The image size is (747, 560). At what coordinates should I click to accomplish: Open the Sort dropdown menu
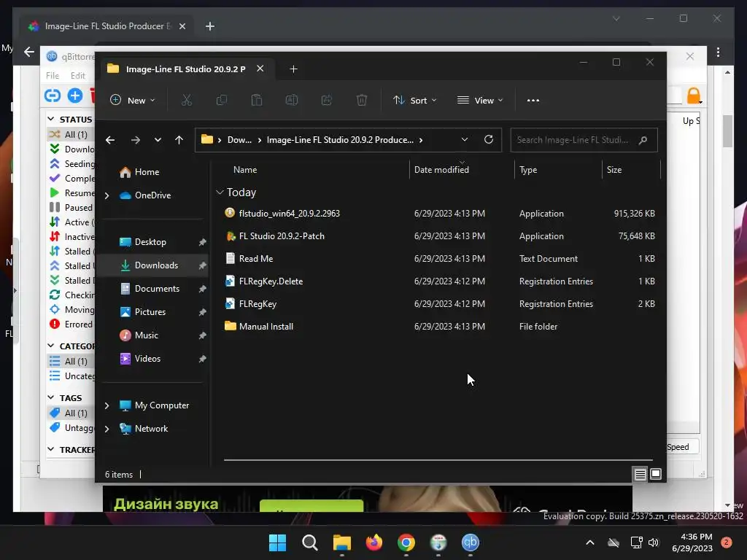coord(414,101)
